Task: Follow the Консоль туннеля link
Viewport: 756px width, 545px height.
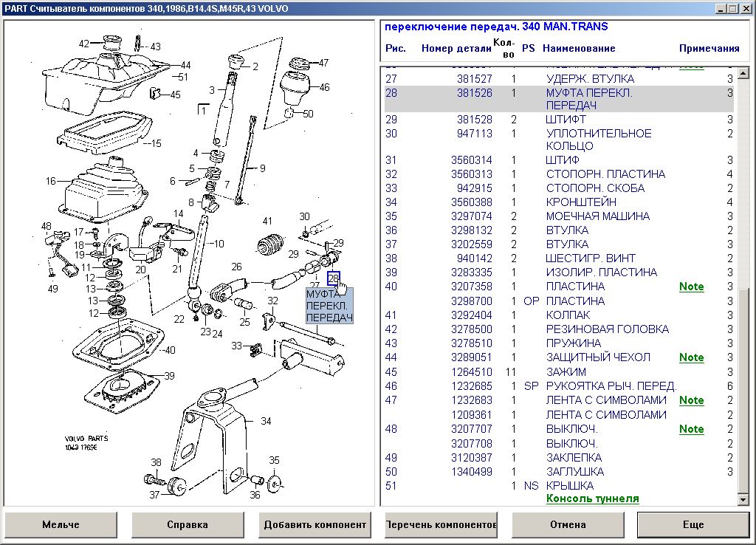Action: pyautogui.click(x=592, y=498)
